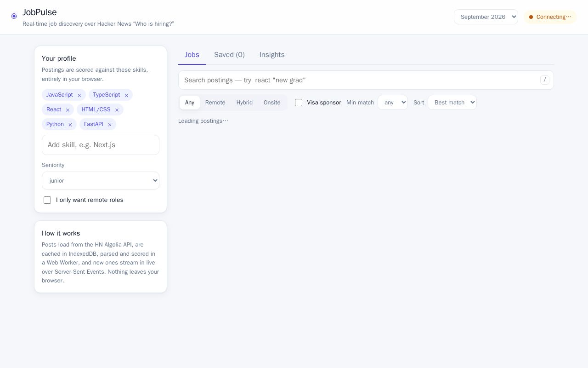Screen dimensions: 588x368
Task: Focus the Search postings field
Action: click(366, 80)
